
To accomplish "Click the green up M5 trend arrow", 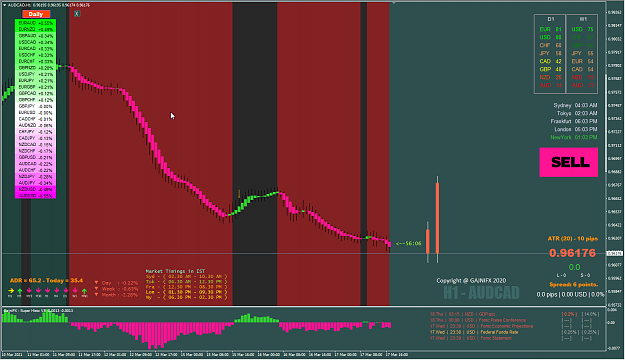I will click(20, 291).
